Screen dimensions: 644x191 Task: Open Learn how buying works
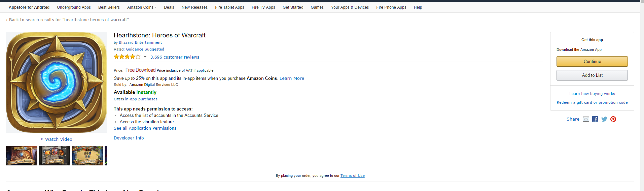(592, 94)
